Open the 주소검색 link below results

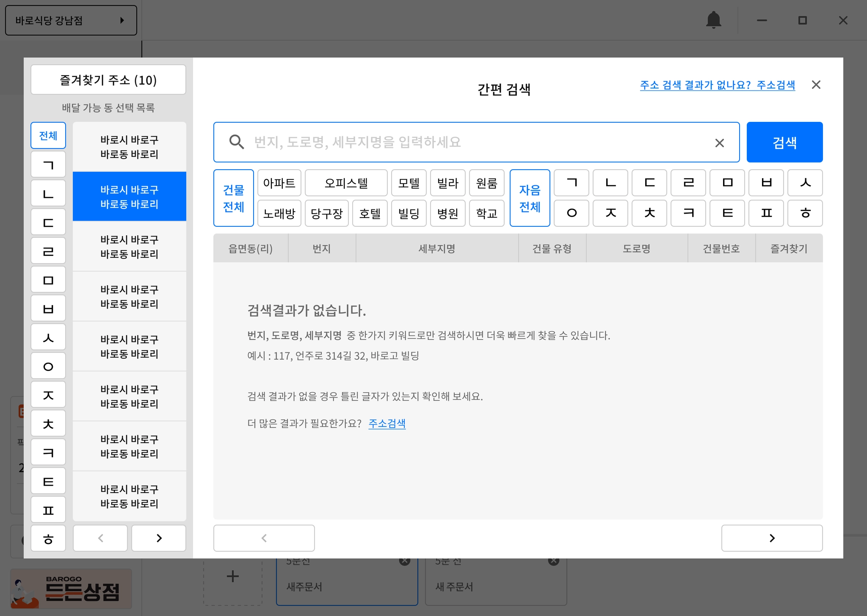(387, 423)
